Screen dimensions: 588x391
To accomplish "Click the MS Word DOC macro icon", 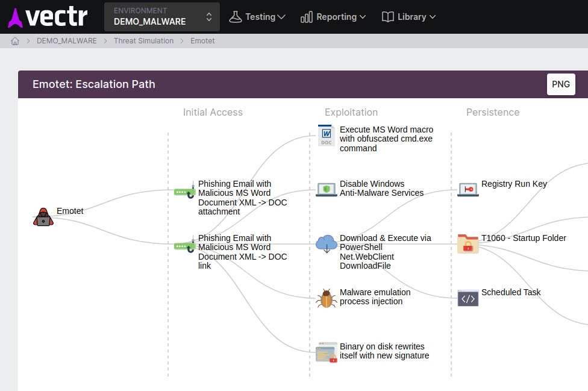I will click(x=327, y=136).
